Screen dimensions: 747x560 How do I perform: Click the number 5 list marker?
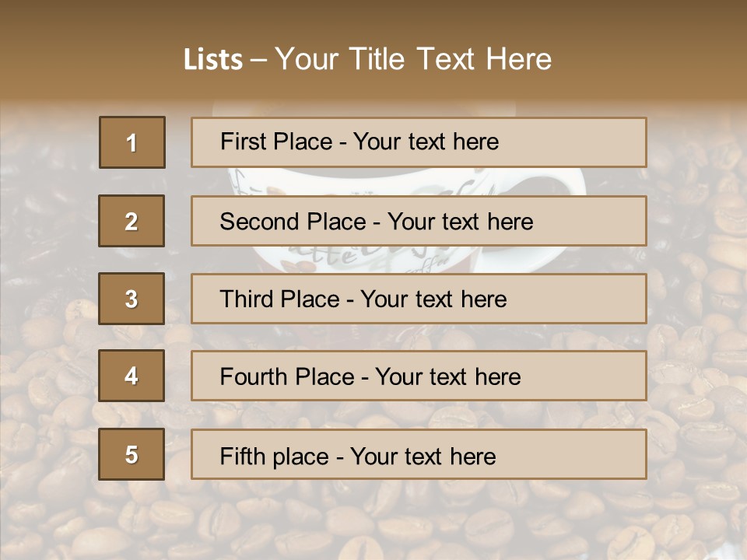(x=132, y=454)
